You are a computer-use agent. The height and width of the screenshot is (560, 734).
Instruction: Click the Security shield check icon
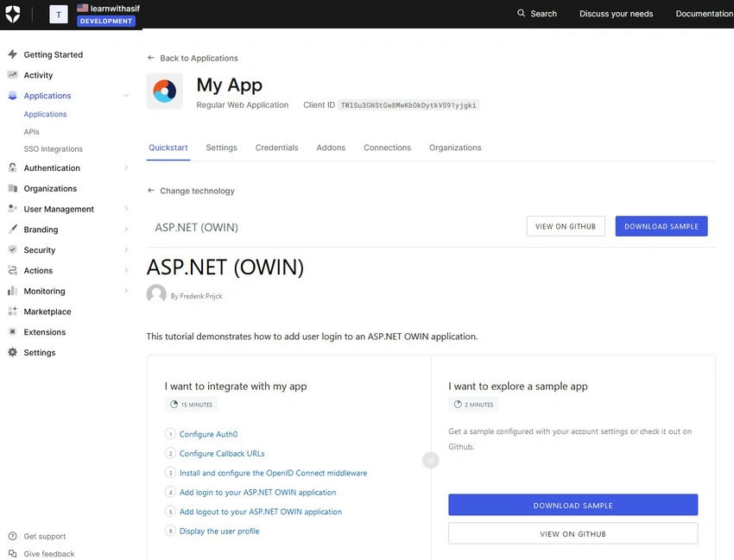(13, 250)
